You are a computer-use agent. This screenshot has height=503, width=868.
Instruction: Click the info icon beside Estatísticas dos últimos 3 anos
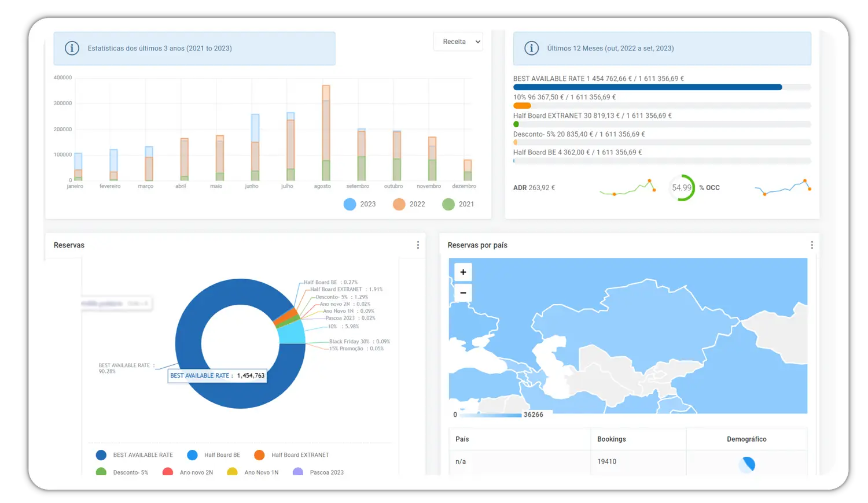click(72, 48)
